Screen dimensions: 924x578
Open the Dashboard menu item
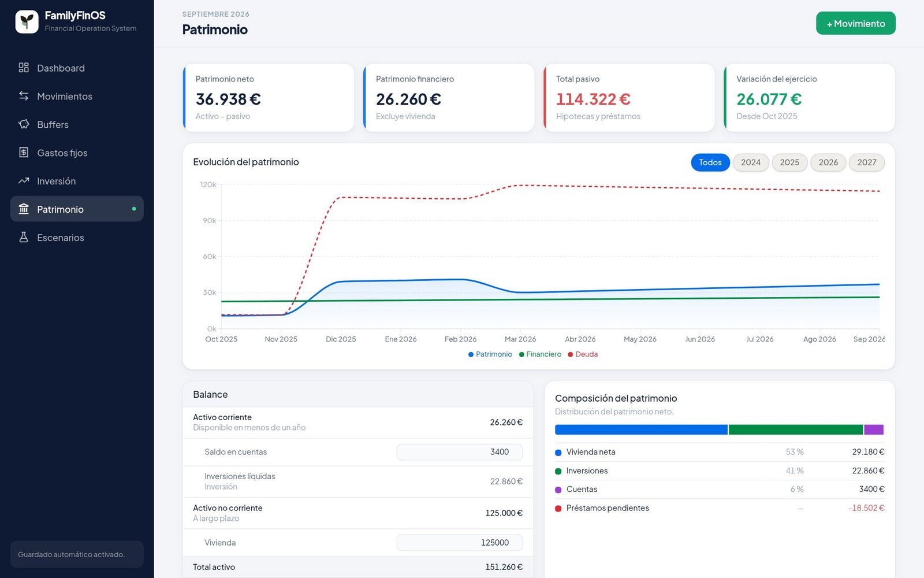[77, 68]
